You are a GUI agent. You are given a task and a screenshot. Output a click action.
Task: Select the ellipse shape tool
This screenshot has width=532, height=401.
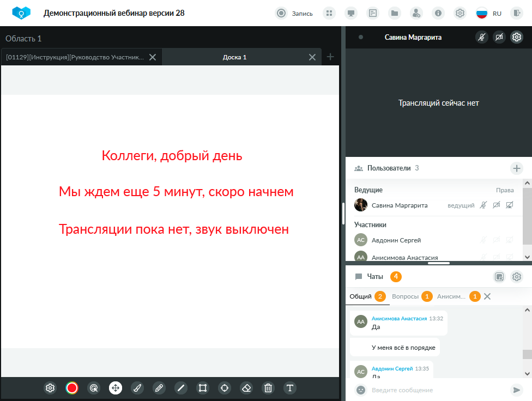[224, 388]
